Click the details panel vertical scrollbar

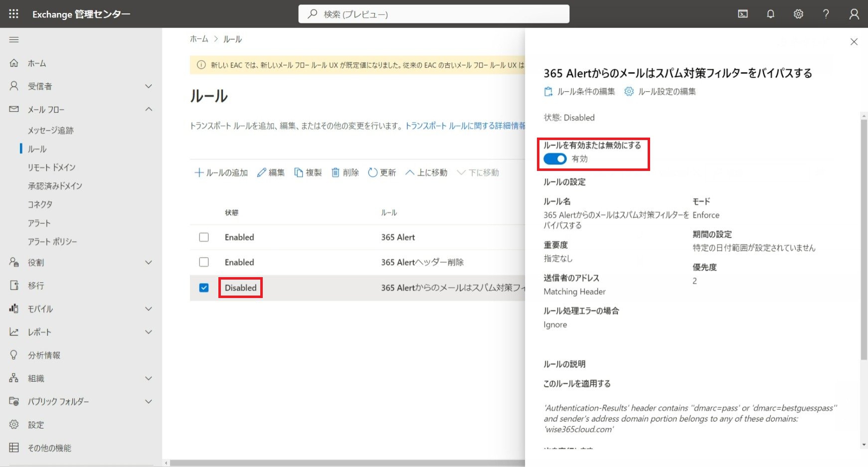tap(864, 239)
